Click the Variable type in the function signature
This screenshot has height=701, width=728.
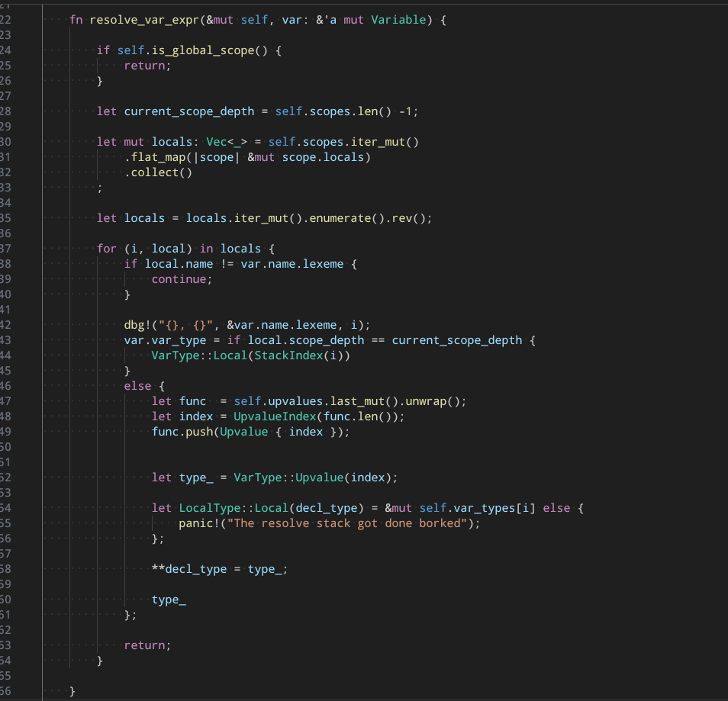399,20
